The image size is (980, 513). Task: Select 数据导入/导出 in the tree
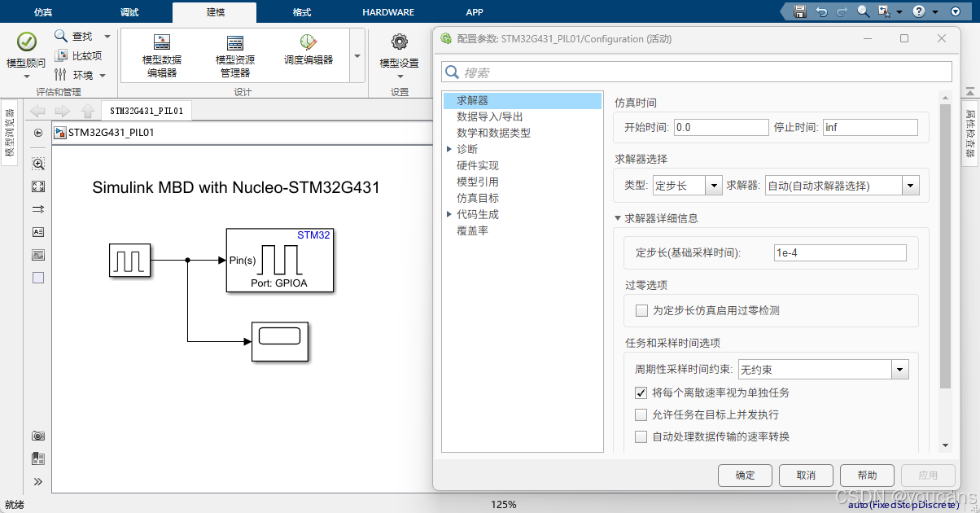click(x=489, y=116)
